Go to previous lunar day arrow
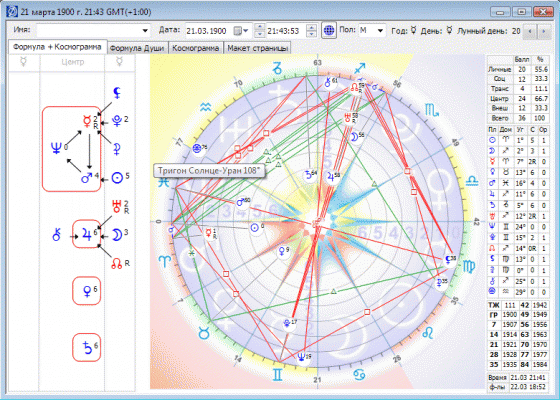Image resolution: width=560 pixels, height=400 pixels. point(530,31)
